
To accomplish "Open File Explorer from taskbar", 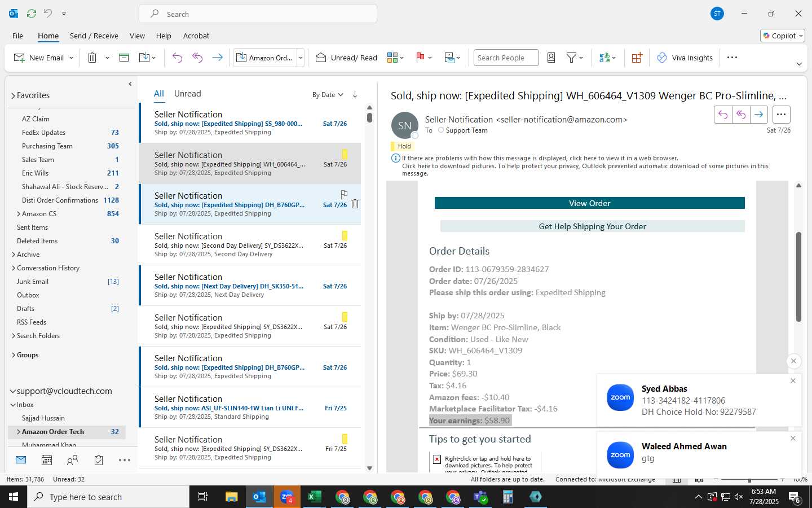I will (231, 497).
